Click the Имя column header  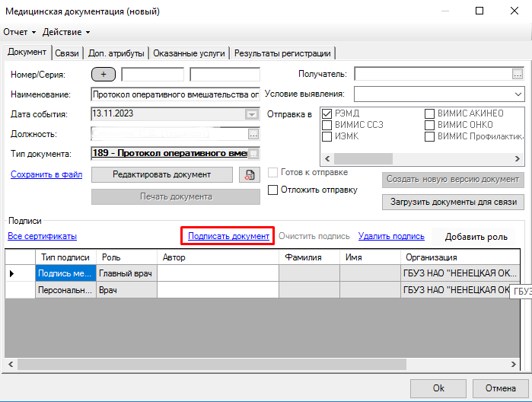point(370,257)
